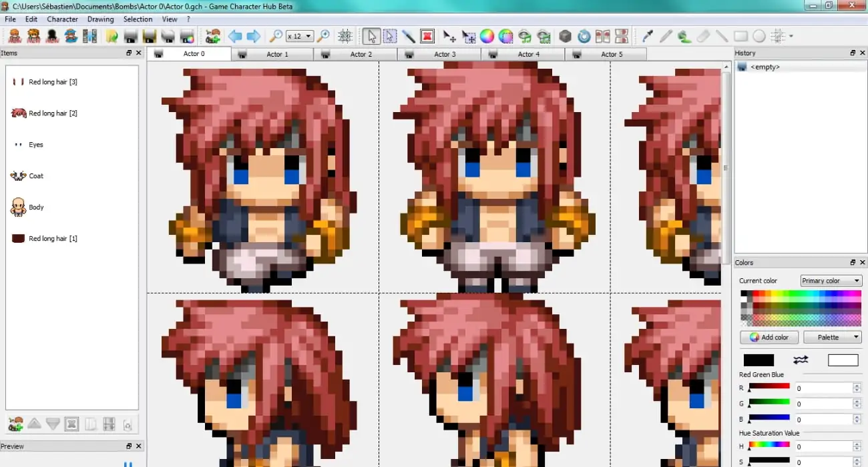The width and height of the screenshot is (868, 467).
Task: Select the eraser tool
Action: tap(703, 36)
